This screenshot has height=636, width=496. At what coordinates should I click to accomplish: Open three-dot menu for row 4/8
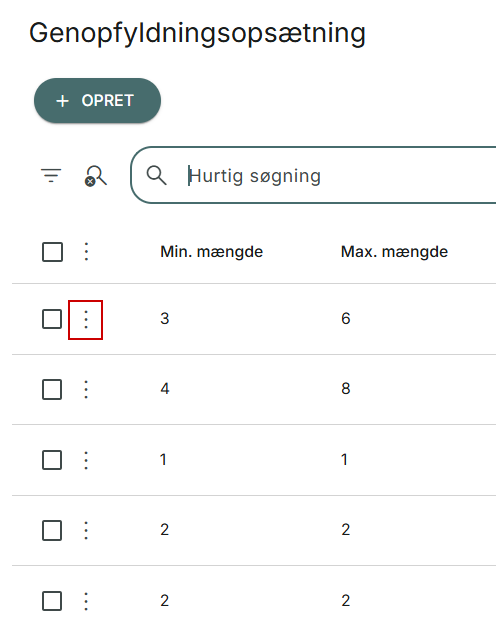pos(86,389)
